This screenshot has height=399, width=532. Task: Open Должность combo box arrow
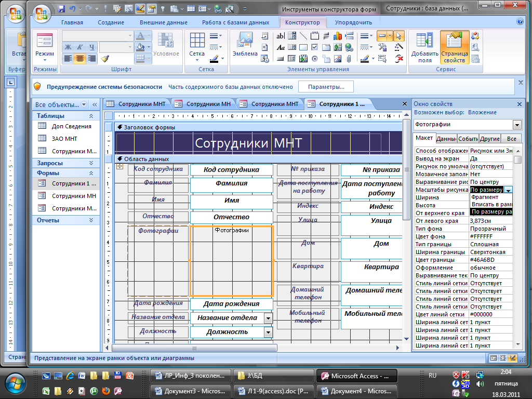269,332
